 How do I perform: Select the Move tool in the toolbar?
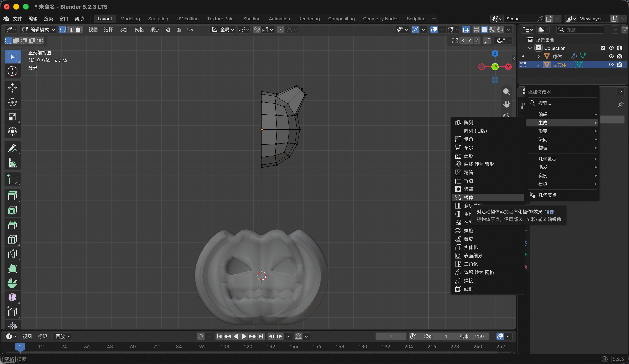(x=12, y=88)
